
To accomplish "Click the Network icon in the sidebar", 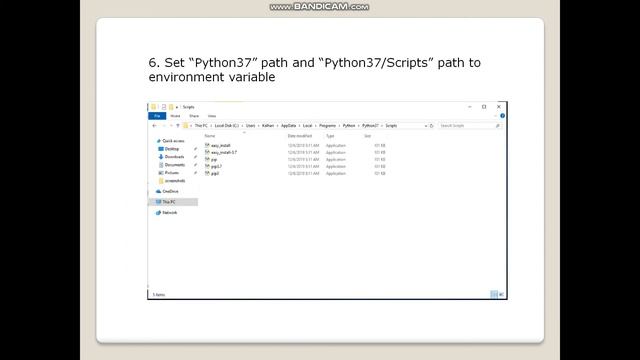I will tap(159, 213).
